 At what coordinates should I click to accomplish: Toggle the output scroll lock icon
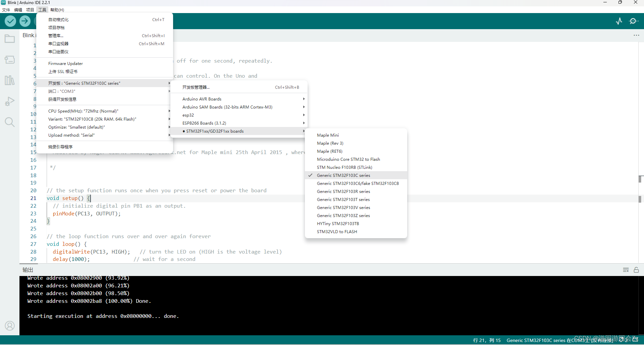[636, 270]
